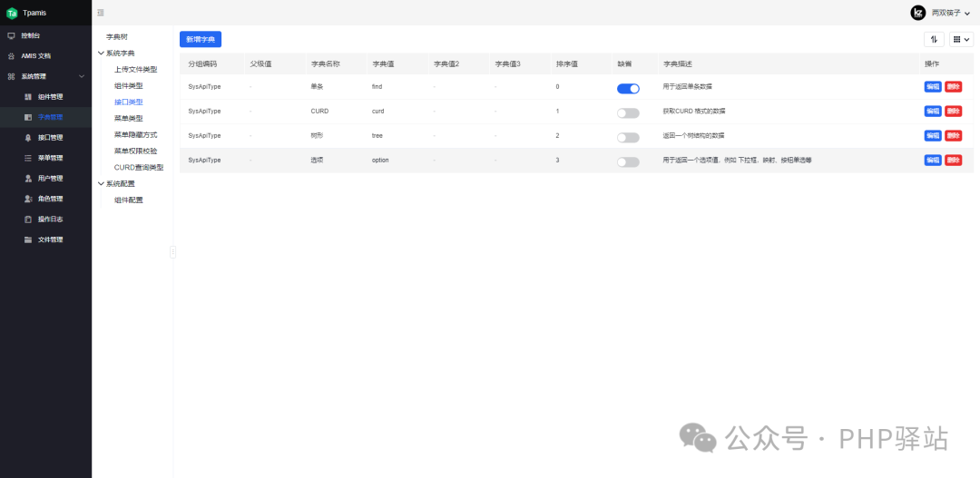Image resolution: width=980 pixels, height=478 pixels.
Task: Open 文件管理 via its folder icon
Action: pos(27,239)
